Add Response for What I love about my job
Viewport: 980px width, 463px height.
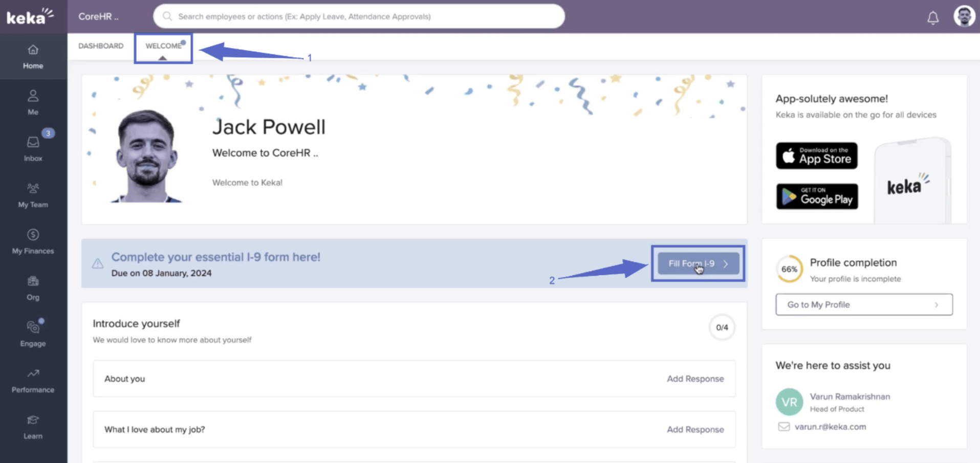pyautogui.click(x=694, y=429)
